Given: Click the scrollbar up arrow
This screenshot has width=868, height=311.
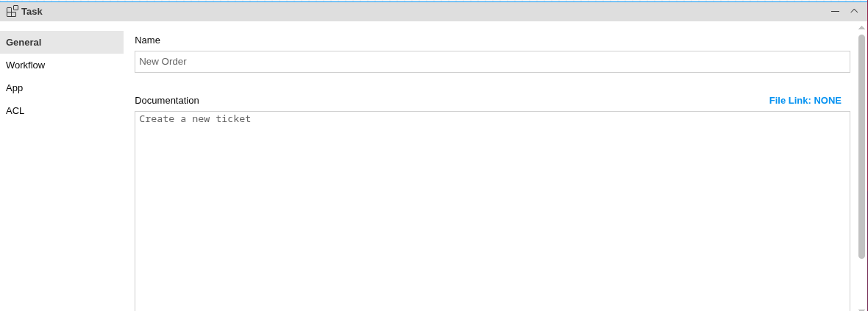Looking at the screenshot, I should (861, 27).
